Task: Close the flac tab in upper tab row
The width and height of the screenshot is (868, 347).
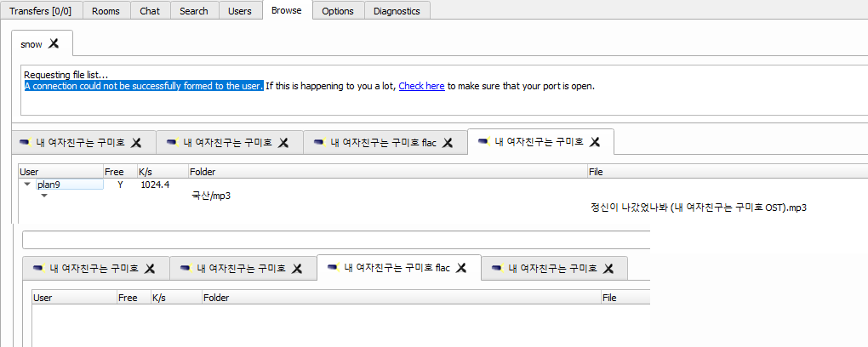Action: 448,143
